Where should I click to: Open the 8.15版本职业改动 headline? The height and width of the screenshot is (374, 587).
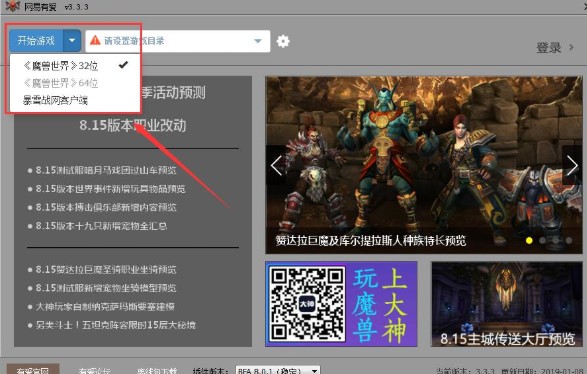133,125
